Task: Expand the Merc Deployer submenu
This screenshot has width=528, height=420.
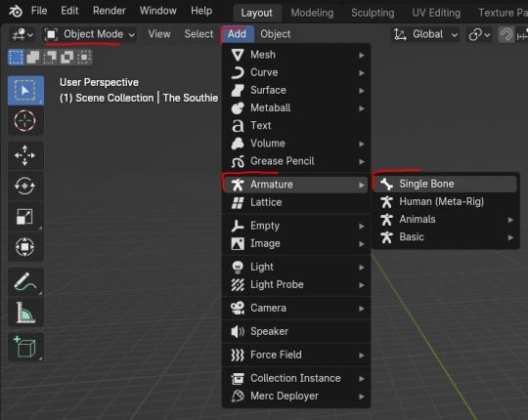Action: pos(297,397)
